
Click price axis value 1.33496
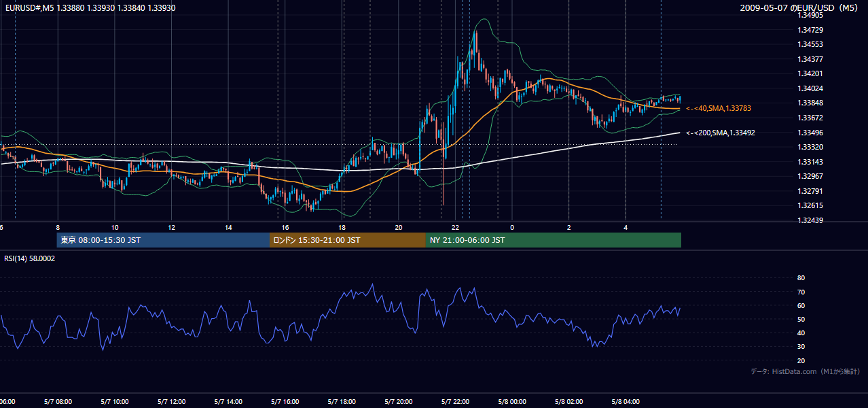810,133
